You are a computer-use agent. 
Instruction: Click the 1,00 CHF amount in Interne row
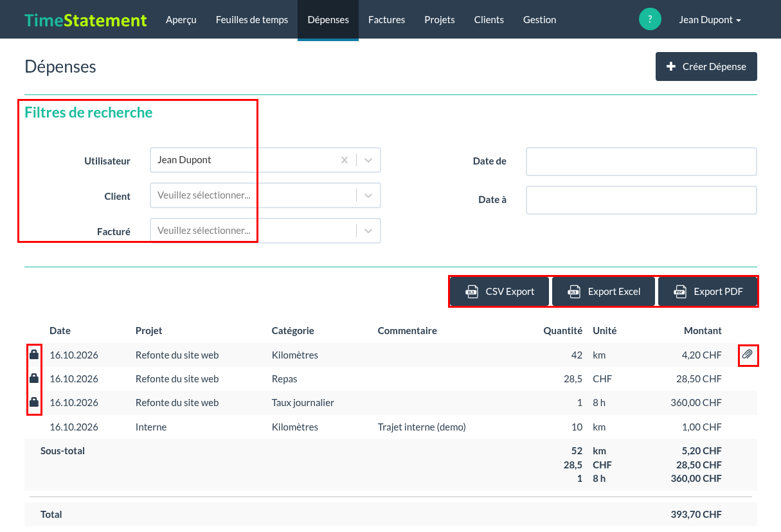702,427
